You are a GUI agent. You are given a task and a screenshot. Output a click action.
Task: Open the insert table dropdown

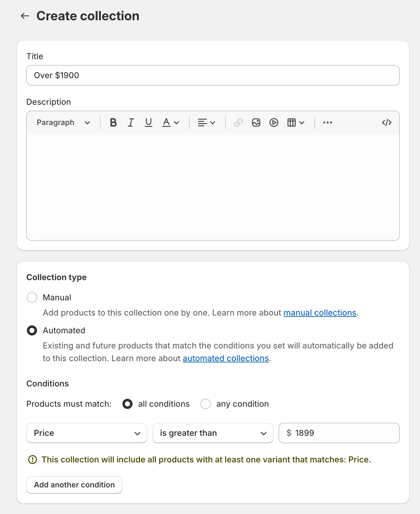tap(296, 122)
